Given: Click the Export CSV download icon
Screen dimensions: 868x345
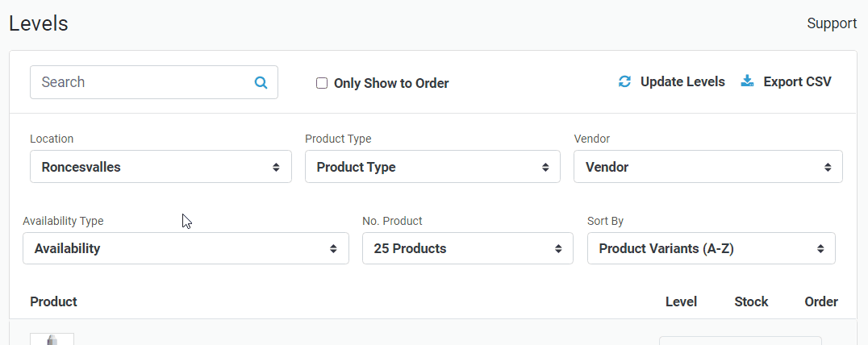Looking at the screenshot, I should pyautogui.click(x=747, y=82).
